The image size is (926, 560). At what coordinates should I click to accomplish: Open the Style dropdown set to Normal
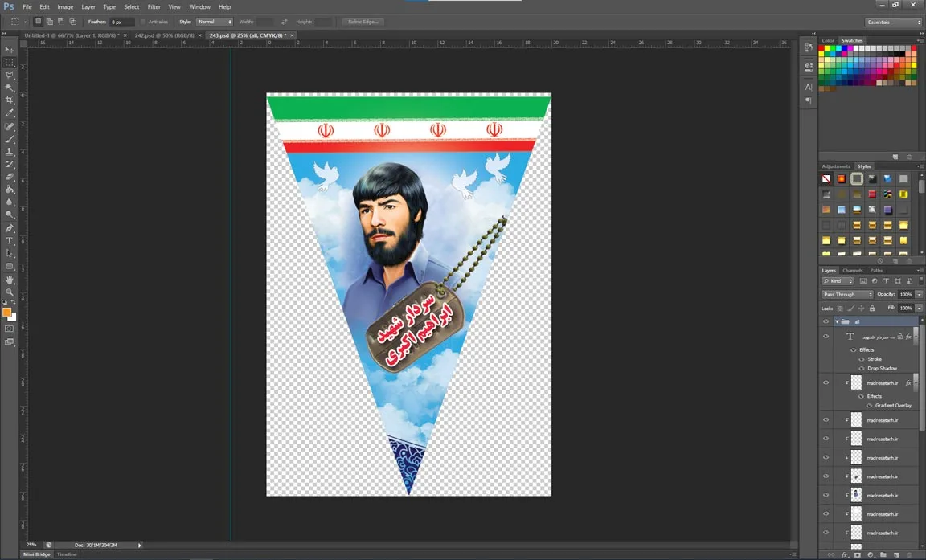pos(215,22)
